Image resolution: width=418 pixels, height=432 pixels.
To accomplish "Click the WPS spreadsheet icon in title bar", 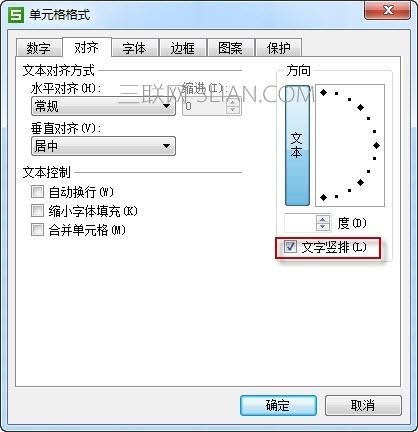I will pyautogui.click(x=16, y=15).
